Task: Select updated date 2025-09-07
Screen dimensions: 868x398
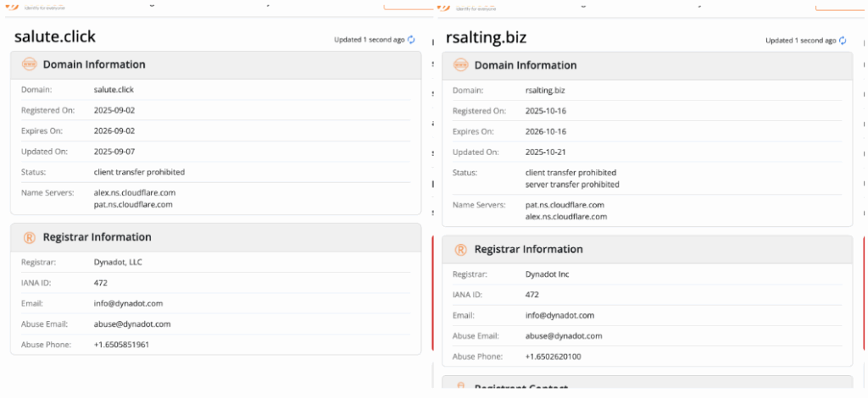Action: [114, 152]
